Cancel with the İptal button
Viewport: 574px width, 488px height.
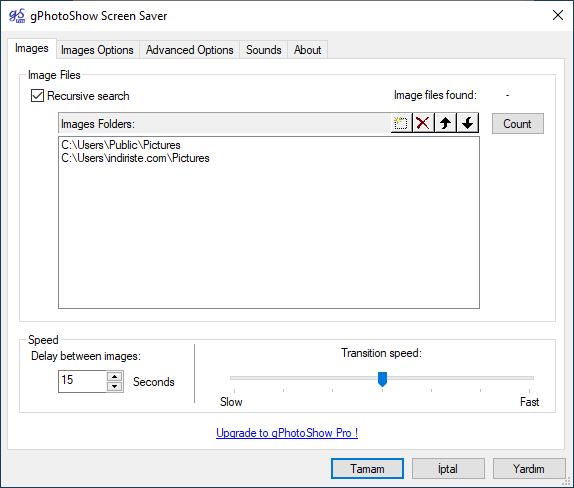click(x=448, y=469)
